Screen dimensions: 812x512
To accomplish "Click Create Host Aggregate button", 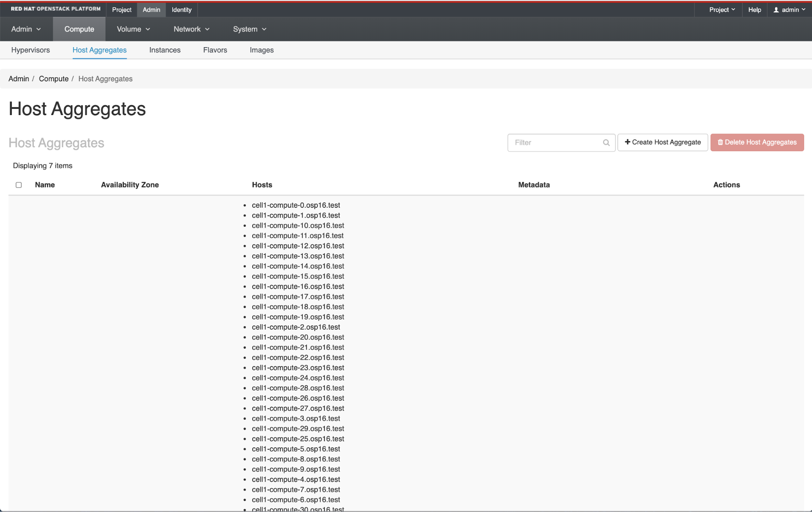I will coord(663,142).
